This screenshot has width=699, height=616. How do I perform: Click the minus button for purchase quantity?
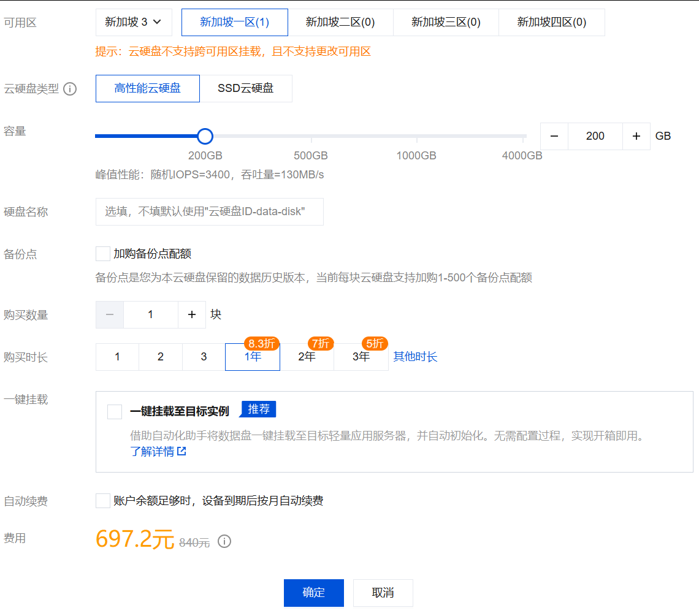(110, 314)
